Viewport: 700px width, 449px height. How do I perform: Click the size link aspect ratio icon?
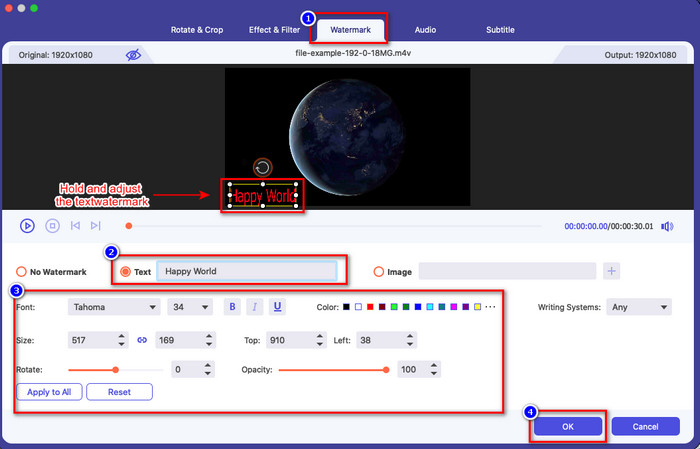pos(141,340)
